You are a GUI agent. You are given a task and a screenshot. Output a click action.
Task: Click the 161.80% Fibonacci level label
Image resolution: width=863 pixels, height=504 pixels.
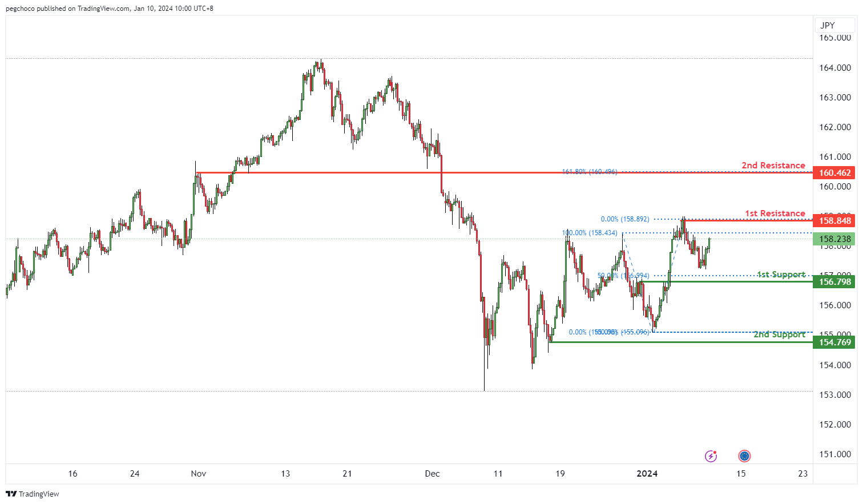(590, 172)
